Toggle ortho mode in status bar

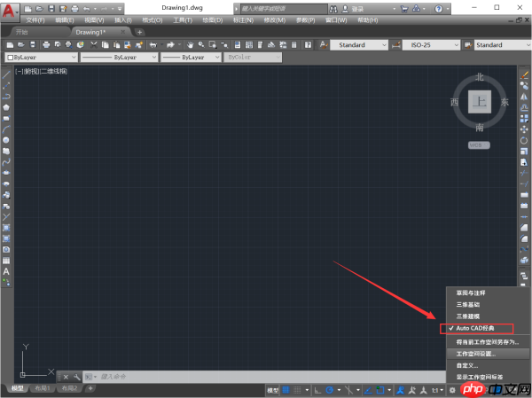(x=318, y=390)
